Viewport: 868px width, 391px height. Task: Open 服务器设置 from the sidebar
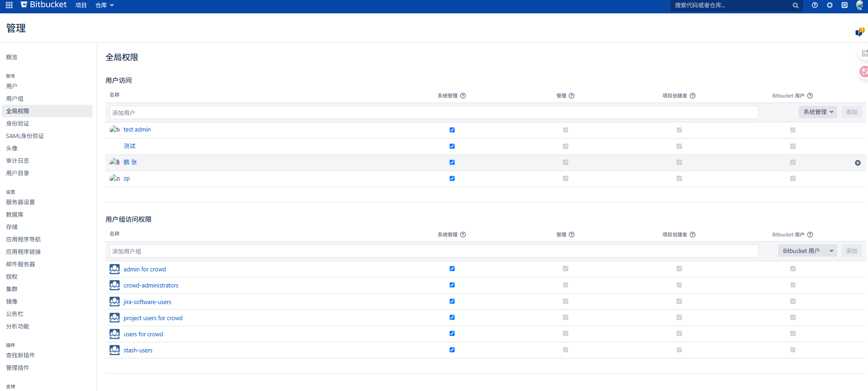[20, 202]
